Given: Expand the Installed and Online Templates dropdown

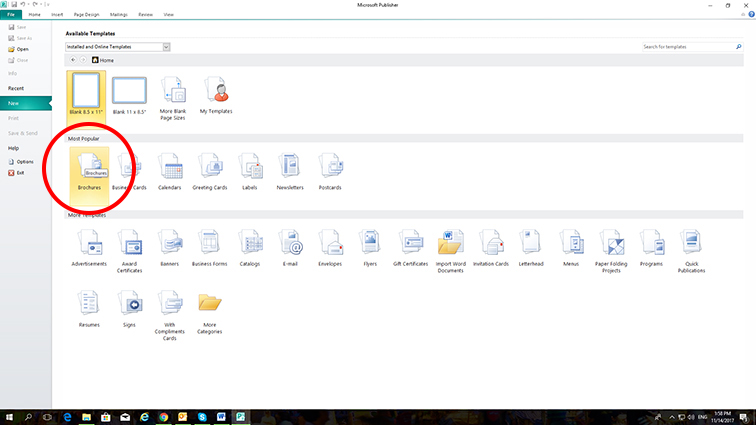Looking at the screenshot, I should [x=166, y=47].
